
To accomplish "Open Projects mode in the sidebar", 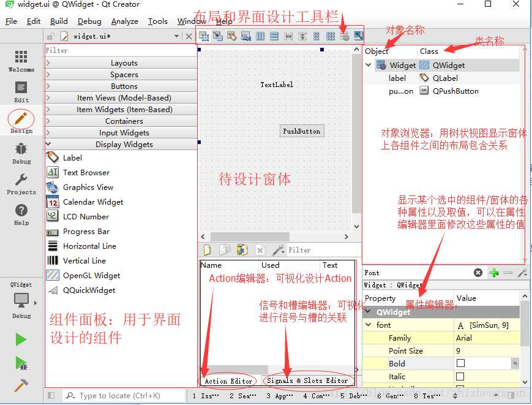I will tap(21, 184).
